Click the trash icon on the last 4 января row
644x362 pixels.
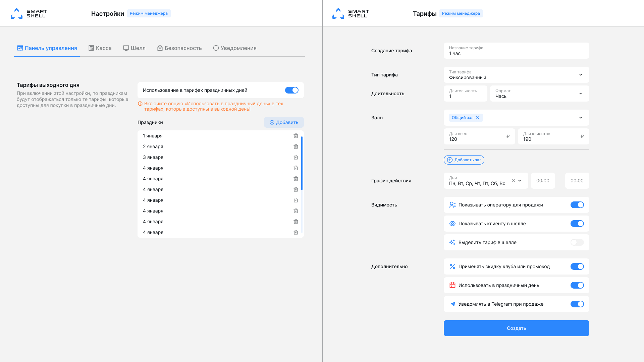point(296,232)
